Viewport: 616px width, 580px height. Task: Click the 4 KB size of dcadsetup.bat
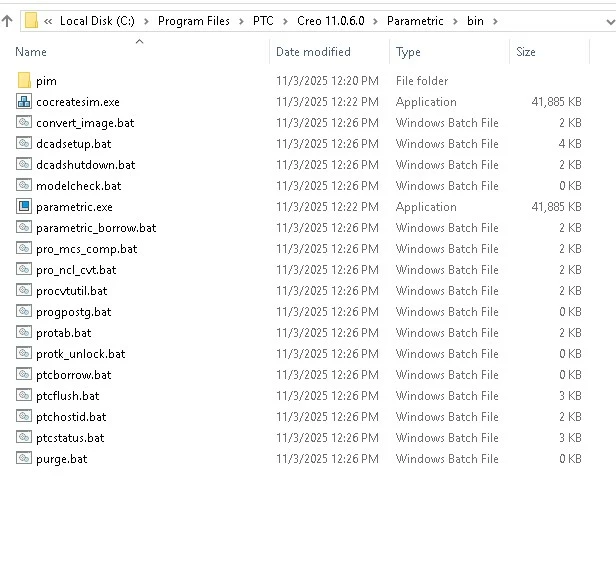(x=570, y=144)
